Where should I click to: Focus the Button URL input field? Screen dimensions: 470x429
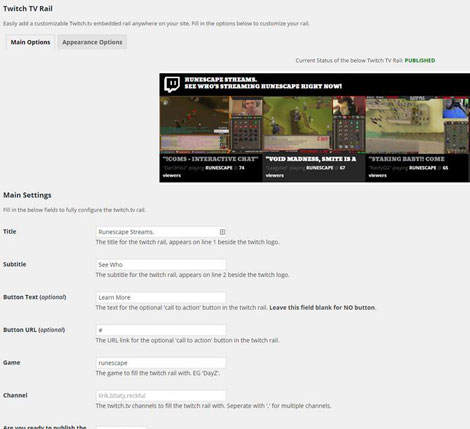(161, 330)
